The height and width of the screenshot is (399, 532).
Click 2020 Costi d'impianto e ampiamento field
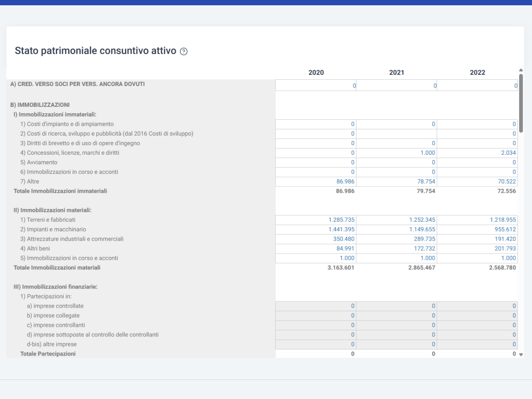tap(316, 124)
